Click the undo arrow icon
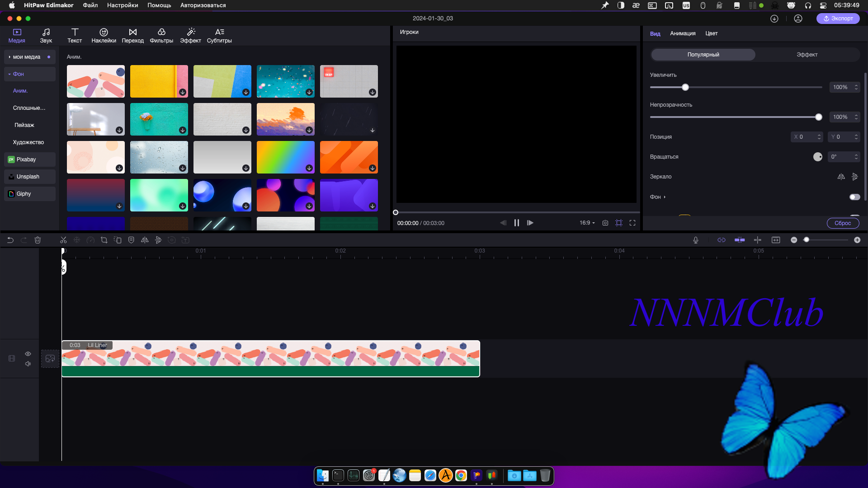 [10, 240]
